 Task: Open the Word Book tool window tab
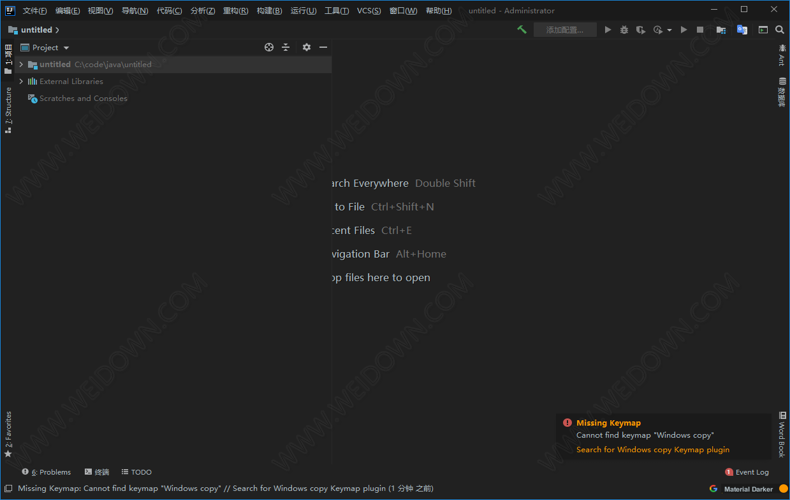point(782,434)
